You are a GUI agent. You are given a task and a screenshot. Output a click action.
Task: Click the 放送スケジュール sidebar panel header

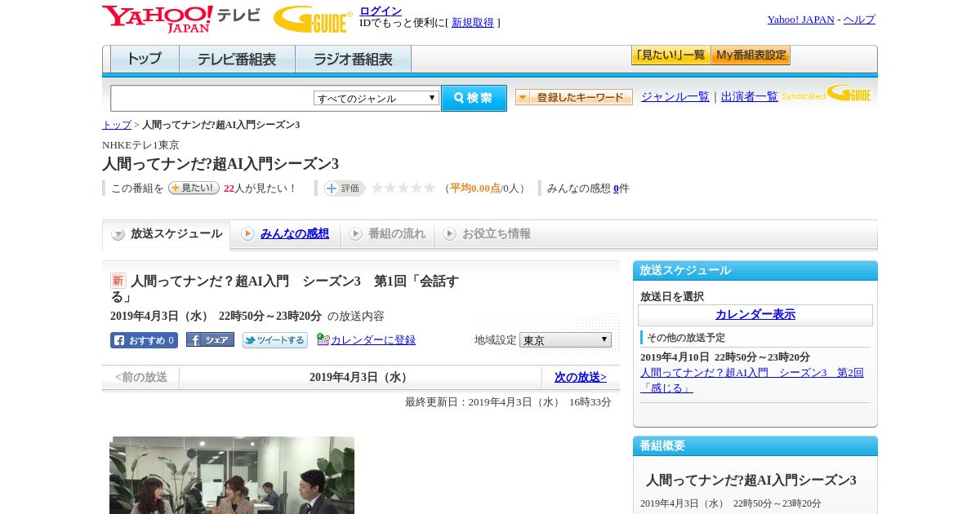(x=755, y=270)
